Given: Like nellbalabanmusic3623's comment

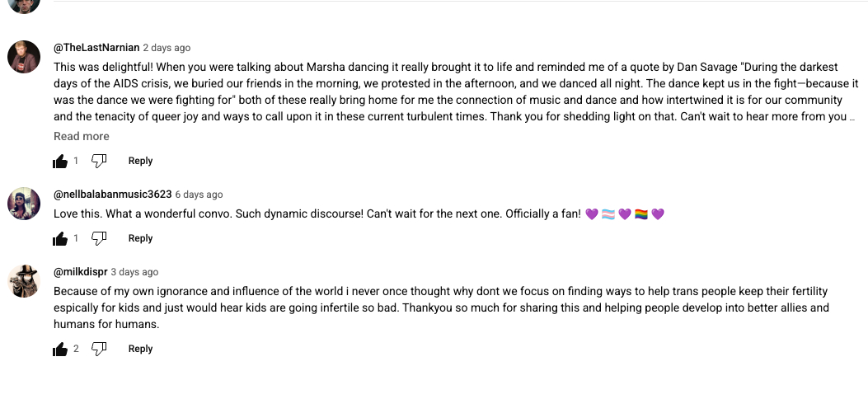Looking at the screenshot, I should tap(60, 239).
